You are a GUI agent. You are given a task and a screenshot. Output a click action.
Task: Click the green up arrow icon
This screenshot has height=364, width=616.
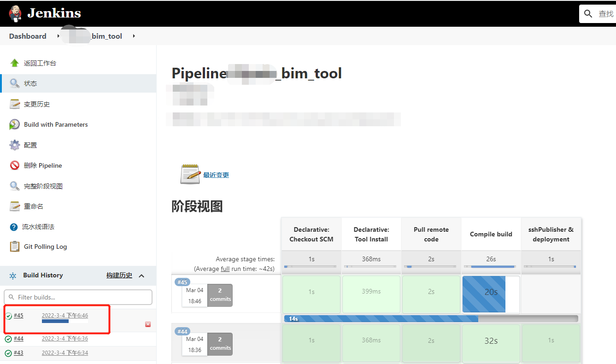(15, 63)
